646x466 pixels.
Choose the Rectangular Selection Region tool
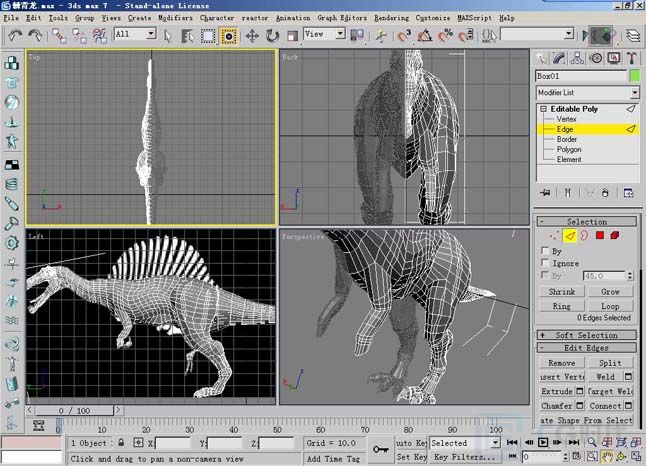[208, 36]
